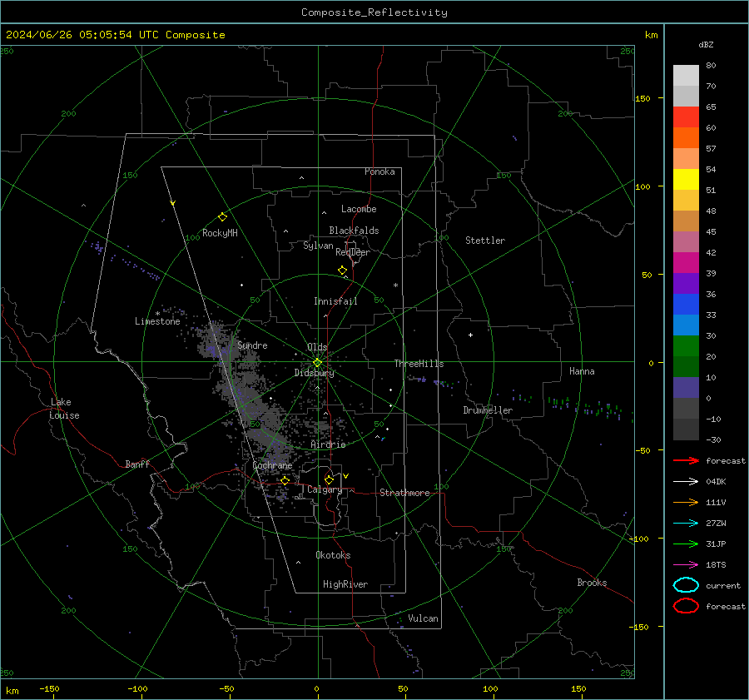Click yellow diamond marker above RockyMH
This screenshot has height=700, width=749.
click(222, 217)
